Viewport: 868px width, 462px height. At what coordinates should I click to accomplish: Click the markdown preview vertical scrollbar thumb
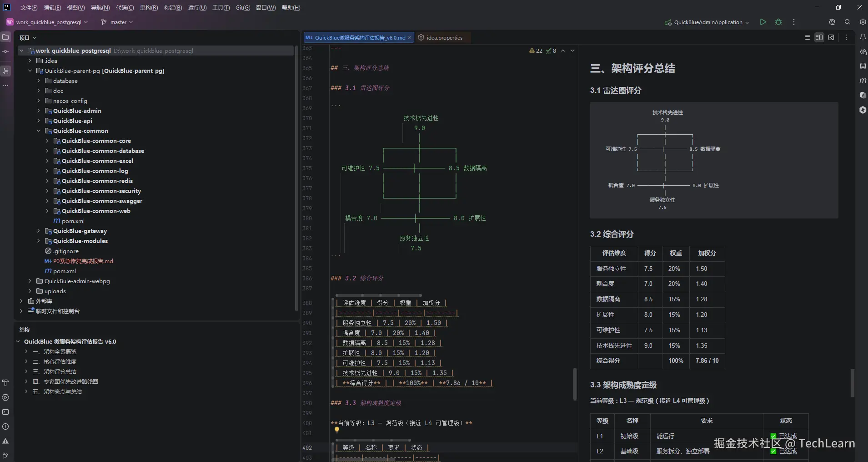pos(852,383)
